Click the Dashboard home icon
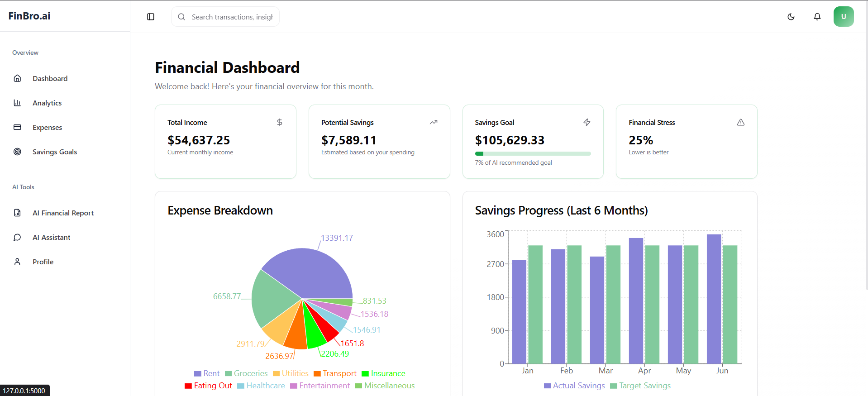Viewport: 868px width, 396px height. point(17,78)
